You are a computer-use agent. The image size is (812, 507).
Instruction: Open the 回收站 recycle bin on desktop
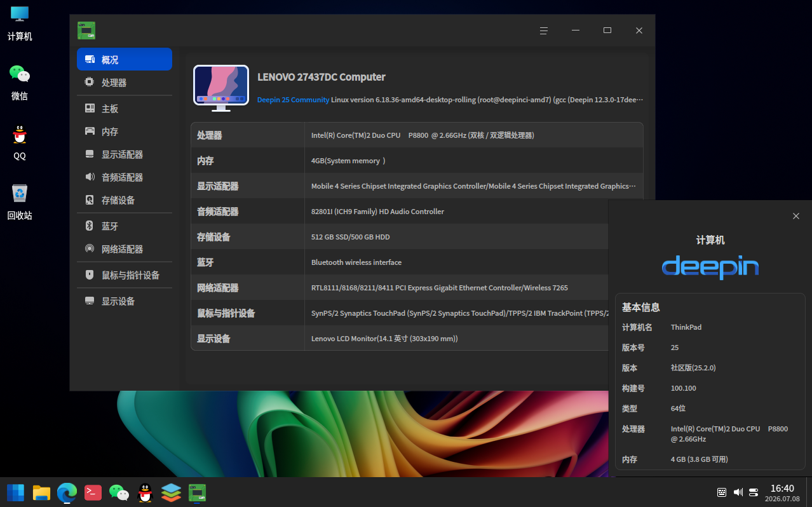point(20,202)
